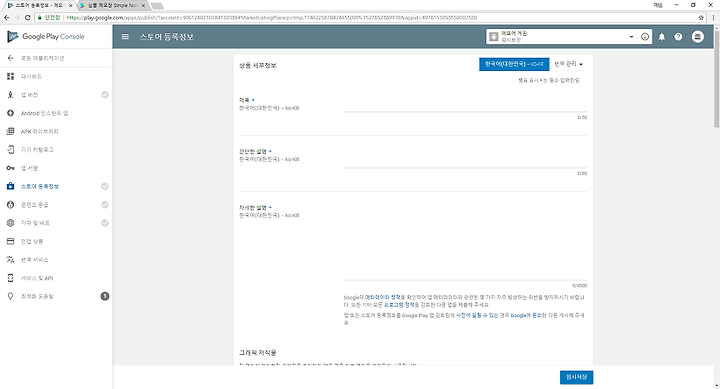Image resolution: width=720 pixels, height=389 pixels.
Task: Open the dashboard (대시보드) sidebar icon
Action: coord(11,76)
